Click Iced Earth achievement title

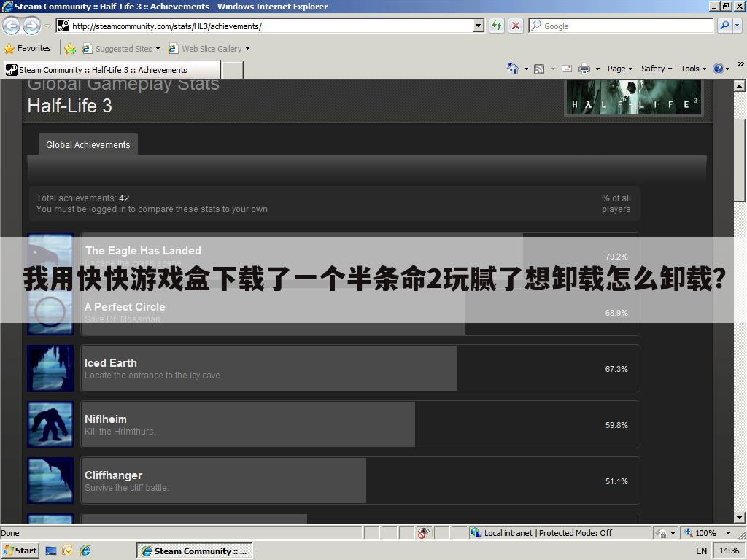pos(111,363)
